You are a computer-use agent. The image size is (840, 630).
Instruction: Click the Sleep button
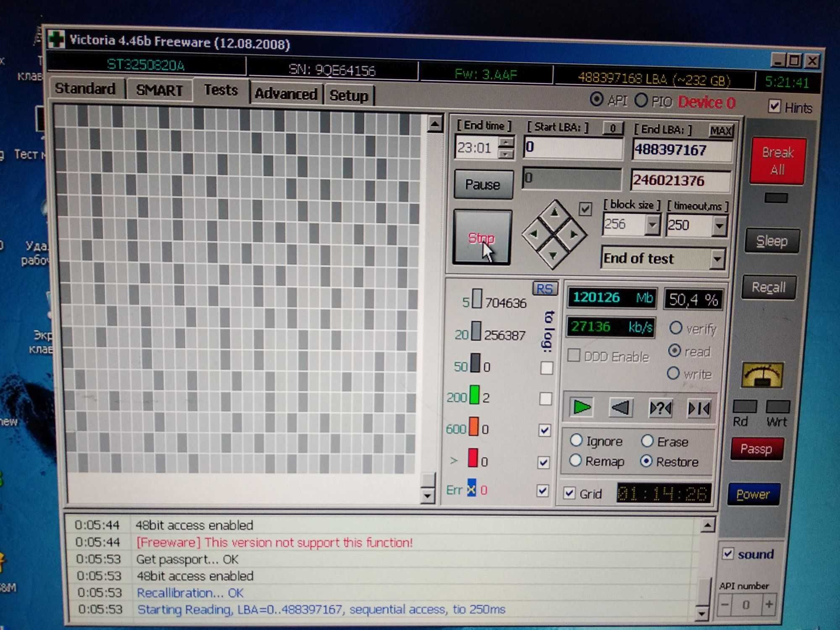click(772, 241)
